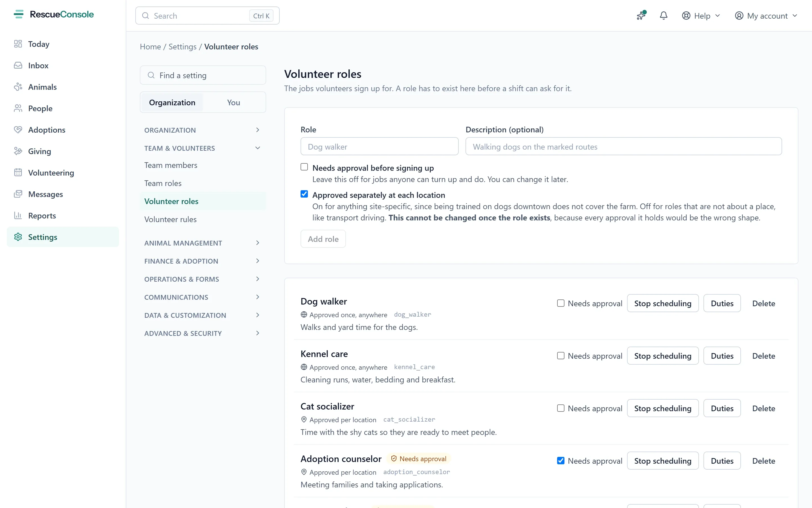The width and height of the screenshot is (812, 508).
Task: Click the Add role button
Action: pyautogui.click(x=323, y=239)
